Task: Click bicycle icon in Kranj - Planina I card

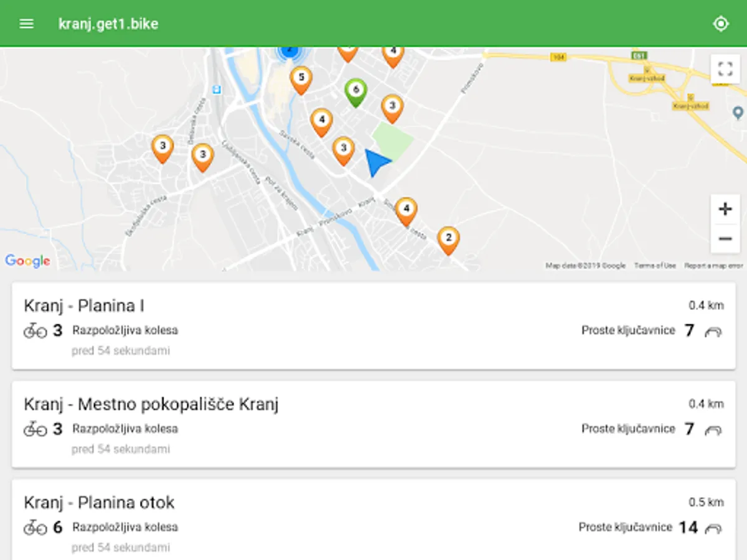Action: pyautogui.click(x=35, y=331)
